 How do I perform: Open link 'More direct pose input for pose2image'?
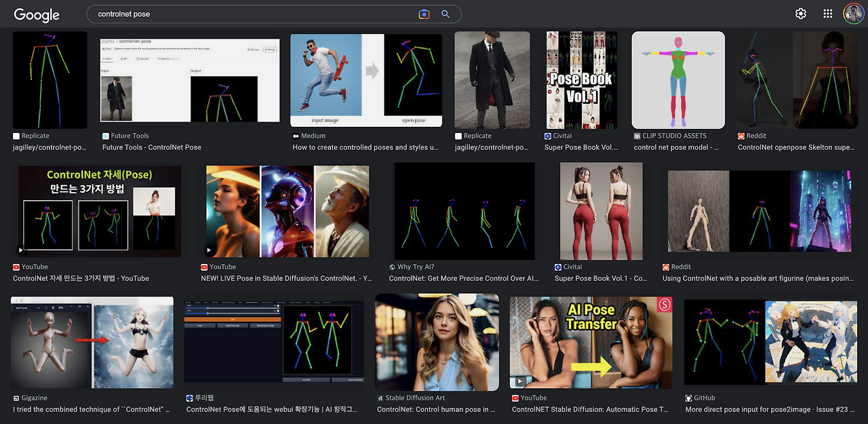tap(770, 409)
